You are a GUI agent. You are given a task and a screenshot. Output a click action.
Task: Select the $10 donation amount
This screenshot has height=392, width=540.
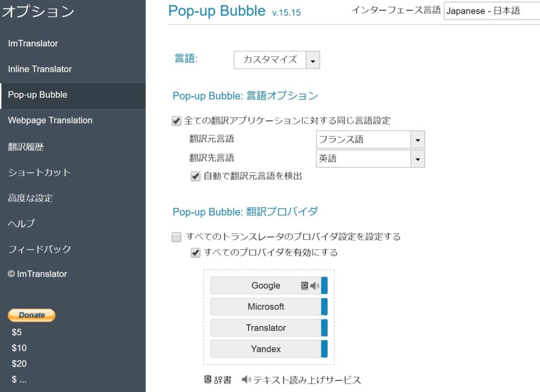click(x=19, y=348)
